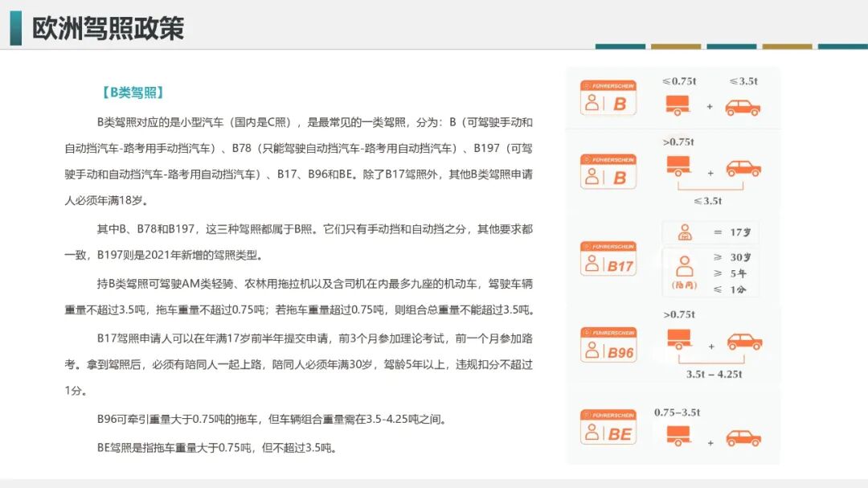Click the trailer icon in the BE row

click(x=678, y=436)
